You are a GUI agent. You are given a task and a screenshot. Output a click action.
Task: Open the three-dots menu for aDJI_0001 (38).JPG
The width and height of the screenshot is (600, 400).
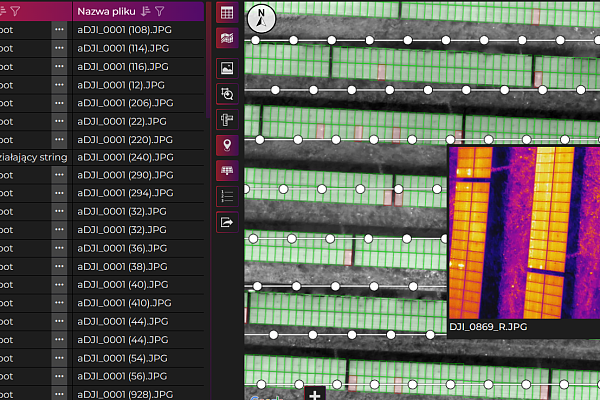[59, 266]
